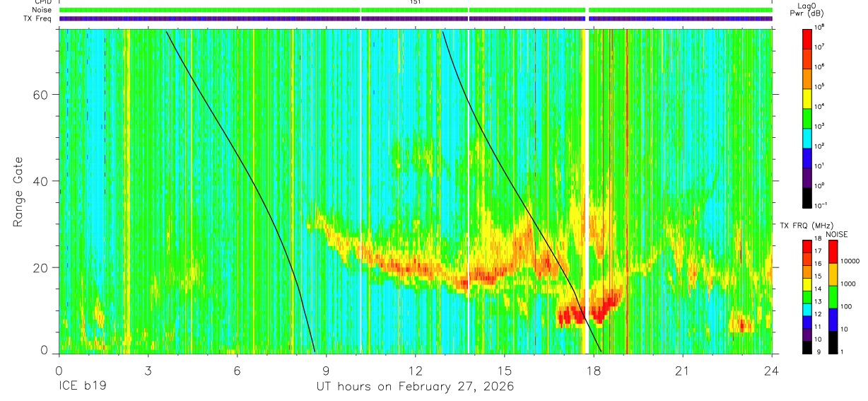Pick the cyan TX FRQ swatch between 12 and 13
This screenshot has height=401, width=868.
[807, 309]
